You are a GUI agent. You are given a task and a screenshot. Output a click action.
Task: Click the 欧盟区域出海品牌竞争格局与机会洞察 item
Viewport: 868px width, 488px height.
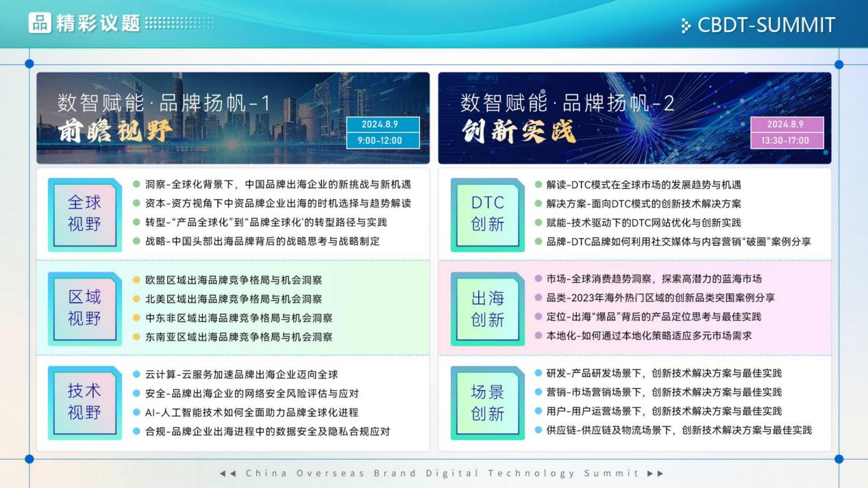point(233,280)
